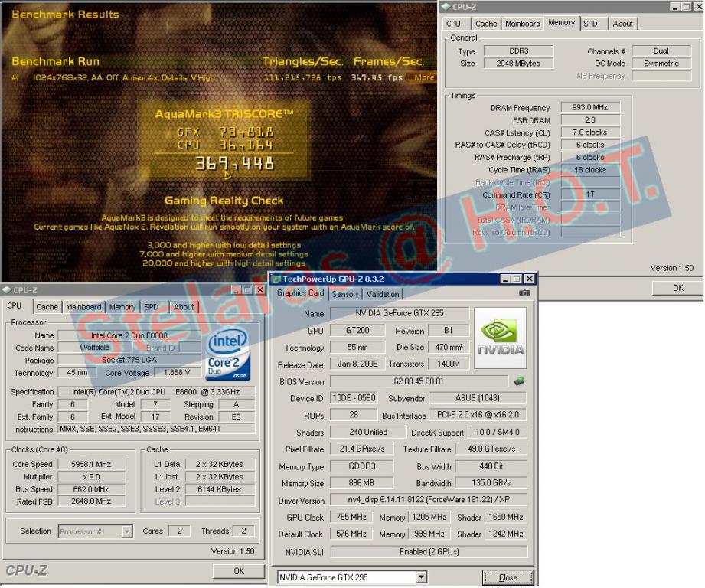Open the SPD tab in memory CPU-Z window
Viewport: 705px width, 588px height.
590,24
